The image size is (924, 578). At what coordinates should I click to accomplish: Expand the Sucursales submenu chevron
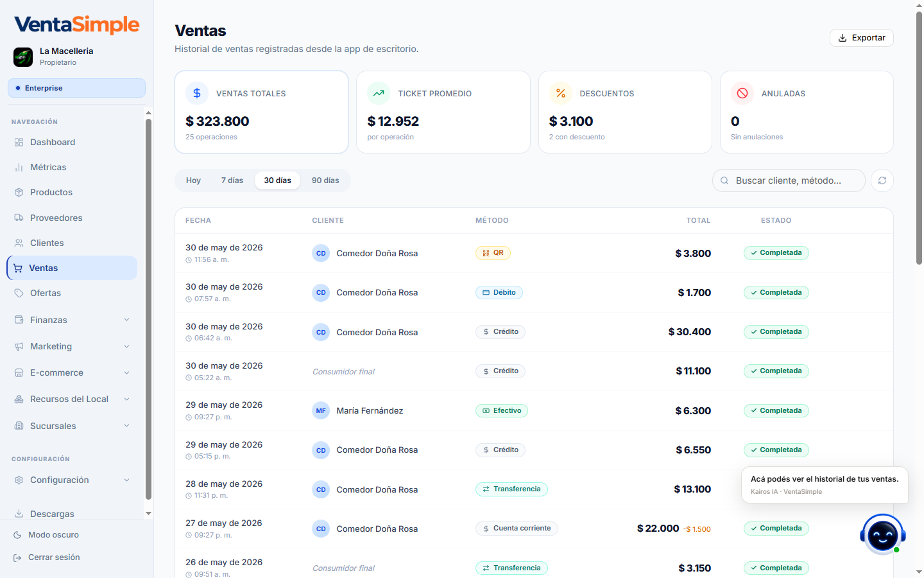(x=126, y=426)
